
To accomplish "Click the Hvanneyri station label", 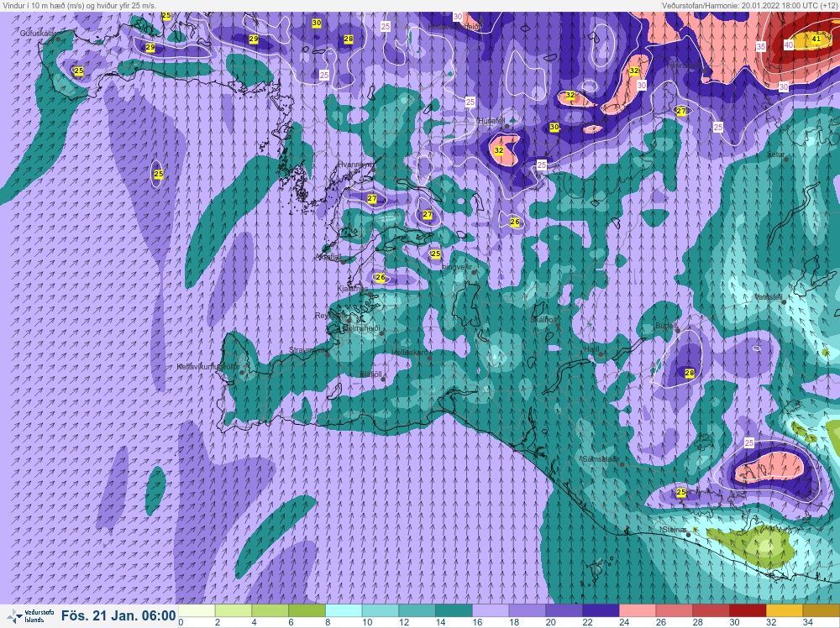I will [x=355, y=165].
